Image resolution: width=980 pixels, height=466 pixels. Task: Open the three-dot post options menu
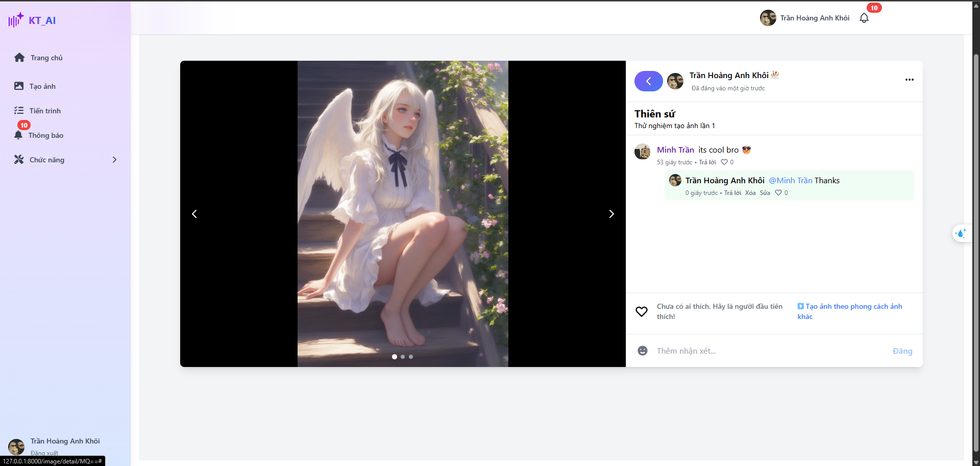[x=909, y=80]
